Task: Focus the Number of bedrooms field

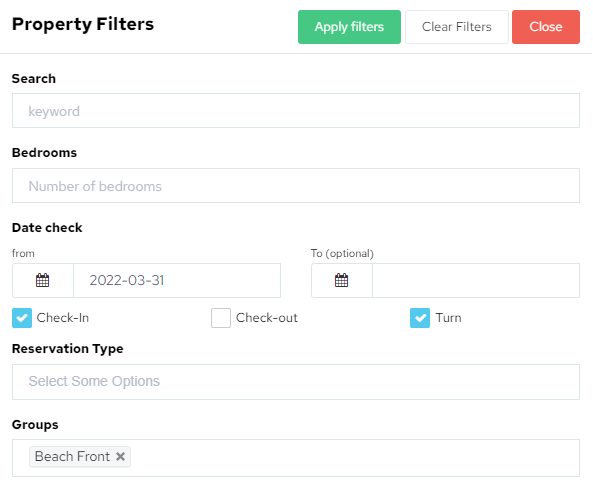Action: click(296, 186)
